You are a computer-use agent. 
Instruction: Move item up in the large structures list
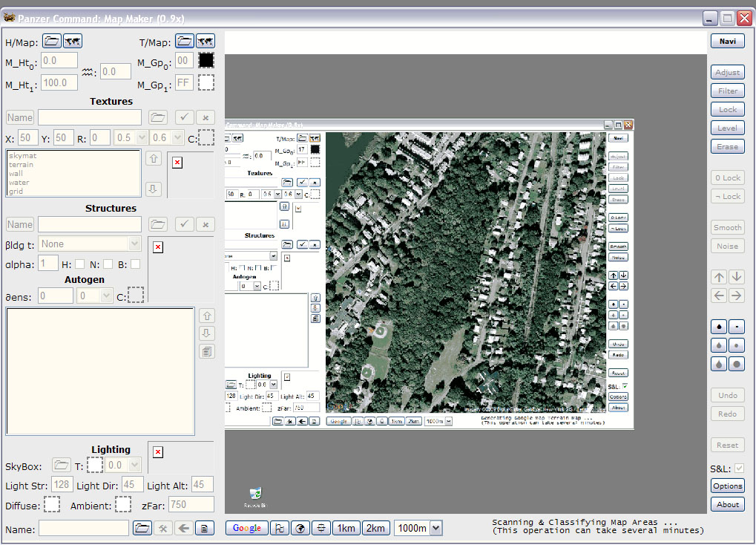pos(207,316)
